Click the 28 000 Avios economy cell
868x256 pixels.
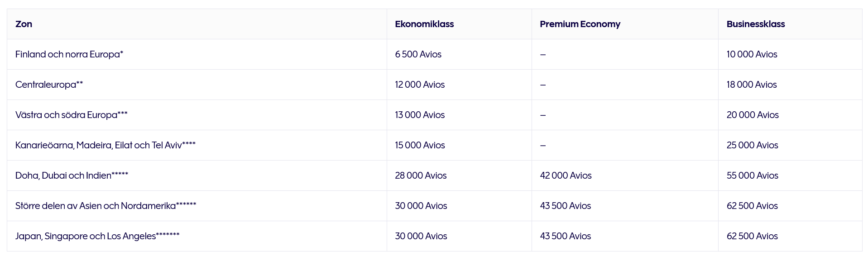tap(421, 175)
